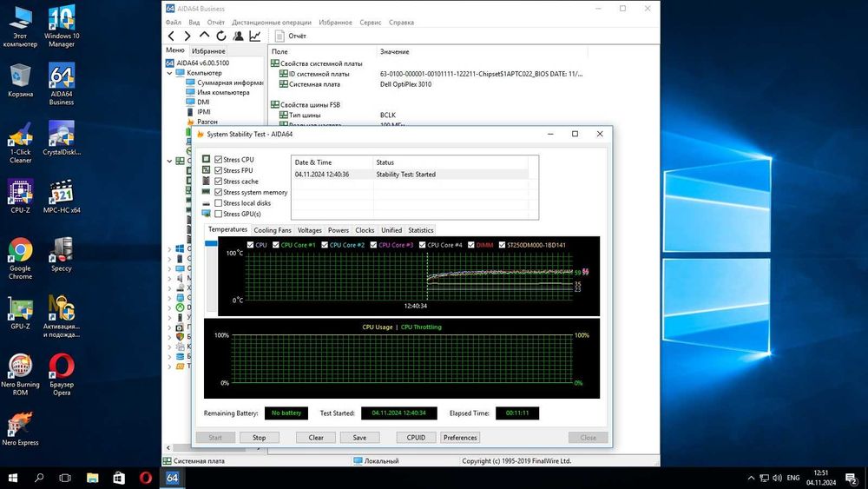Viewport: 868px width, 489px height.
Task: Switch to the Cooling Fans tab
Action: point(273,230)
